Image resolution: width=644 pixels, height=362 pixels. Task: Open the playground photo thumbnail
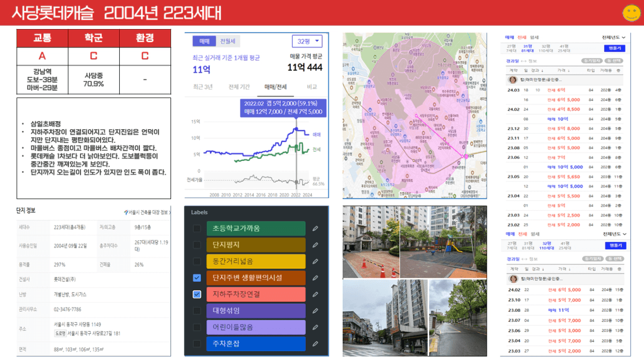point(443,242)
